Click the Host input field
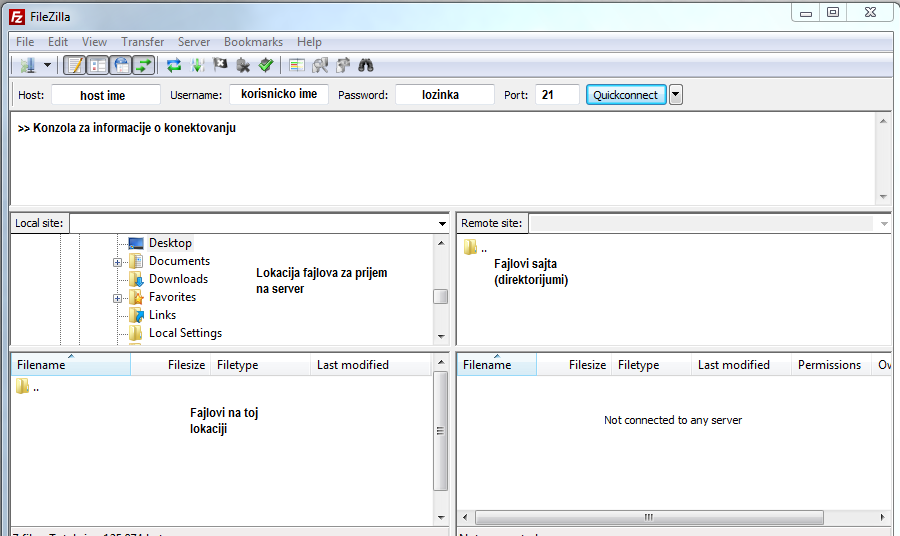This screenshot has height=536, width=900. [x=106, y=95]
